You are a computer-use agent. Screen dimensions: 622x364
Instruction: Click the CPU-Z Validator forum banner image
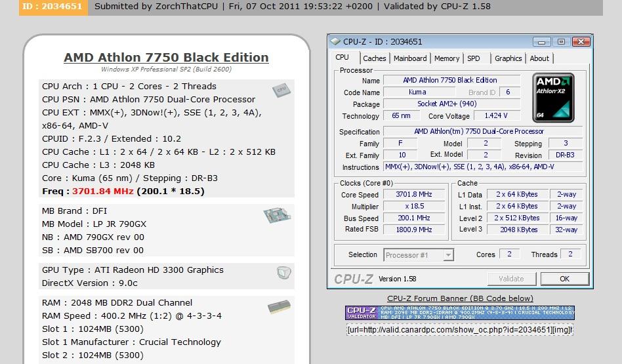[460, 312]
